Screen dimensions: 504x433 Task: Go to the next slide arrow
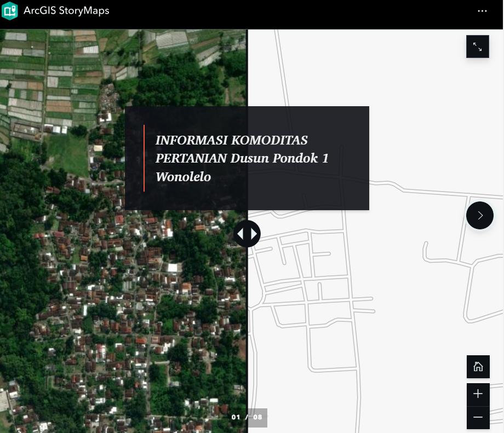click(480, 215)
